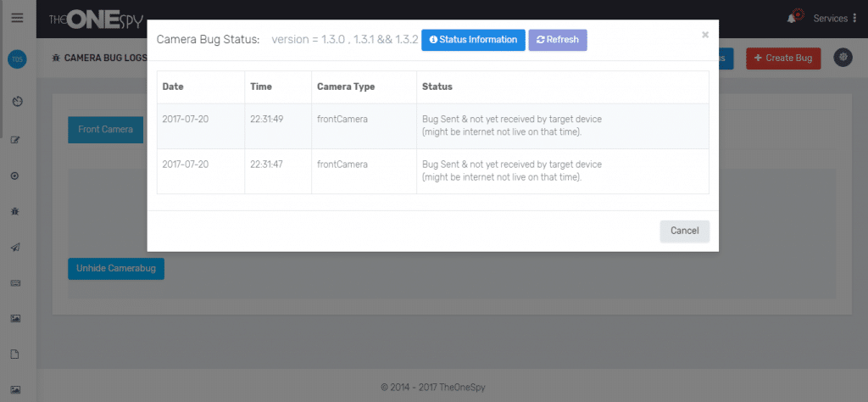Viewport: 868px width, 402px height.
Task: Select the edit pencil icon in sidebar
Action: coord(15,139)
